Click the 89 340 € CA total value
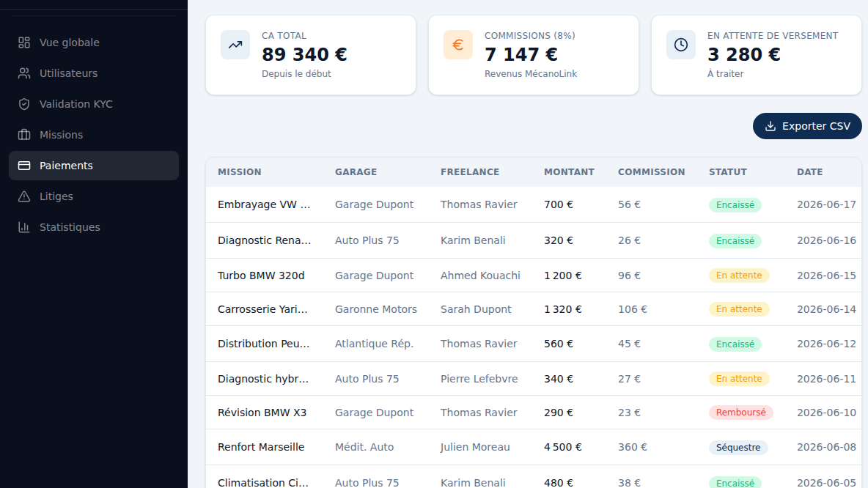868x488 pixels. [304, 55]
